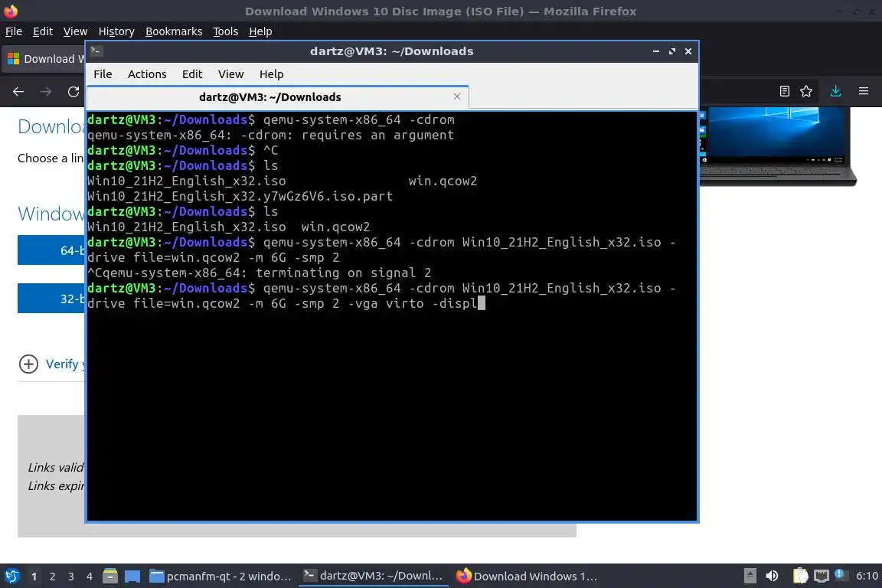Click the terminal cursor after '-displ'
Viewport: 882px width, 588px height.
[x=481, y=303]
